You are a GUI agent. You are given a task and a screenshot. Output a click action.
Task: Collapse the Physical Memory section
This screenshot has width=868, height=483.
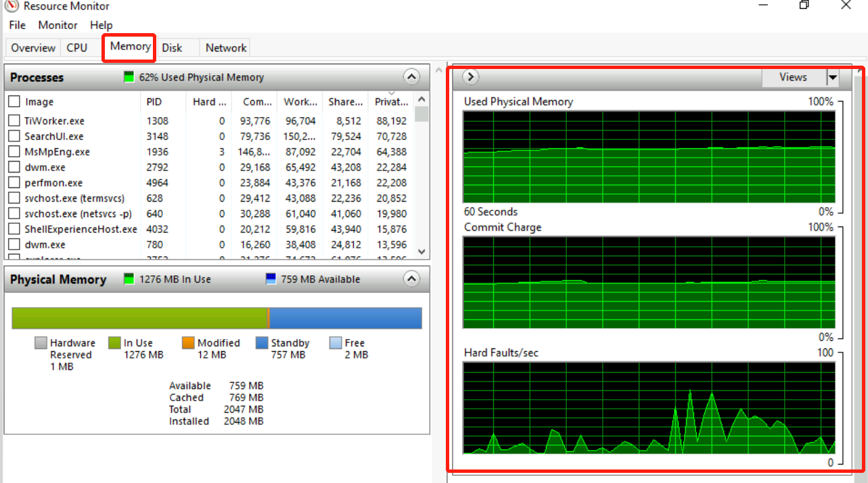[x=411, y=279]
